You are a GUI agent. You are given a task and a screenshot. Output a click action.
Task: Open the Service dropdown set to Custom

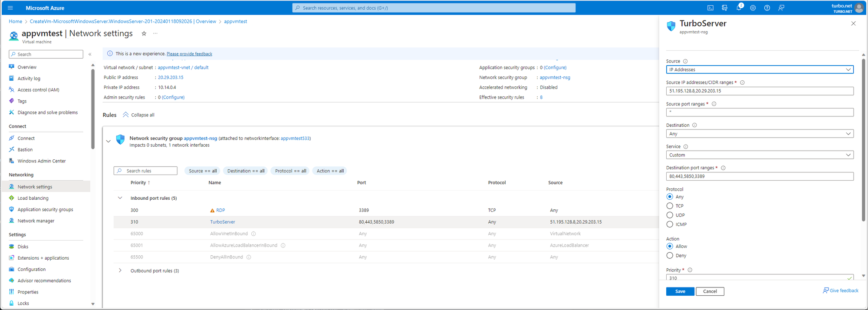pyautogui.click(x=759, y=155)
